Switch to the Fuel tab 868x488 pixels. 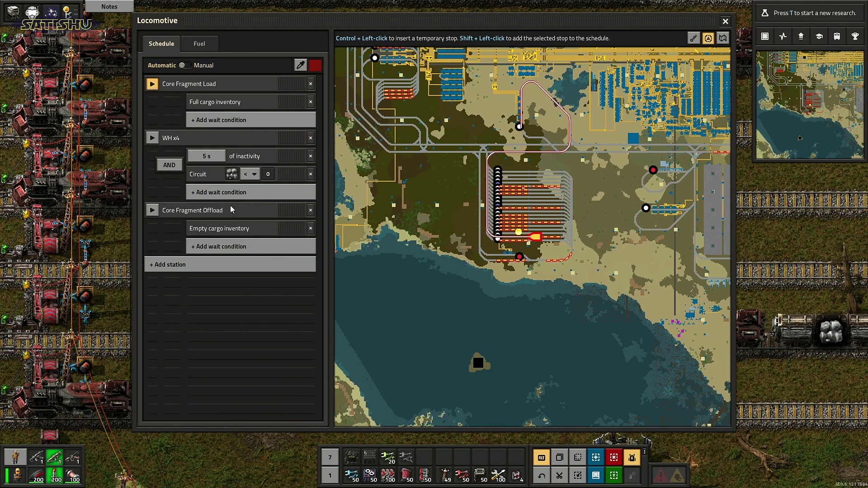point(199,44)
